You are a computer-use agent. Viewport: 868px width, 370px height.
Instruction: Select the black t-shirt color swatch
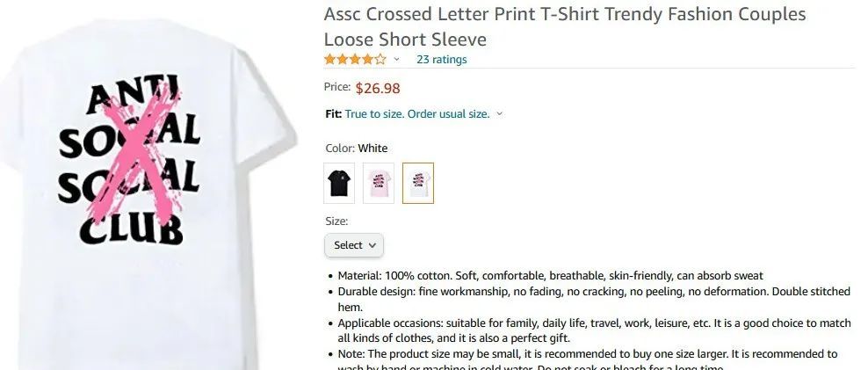pyautogui.click(x=340, y=183)
